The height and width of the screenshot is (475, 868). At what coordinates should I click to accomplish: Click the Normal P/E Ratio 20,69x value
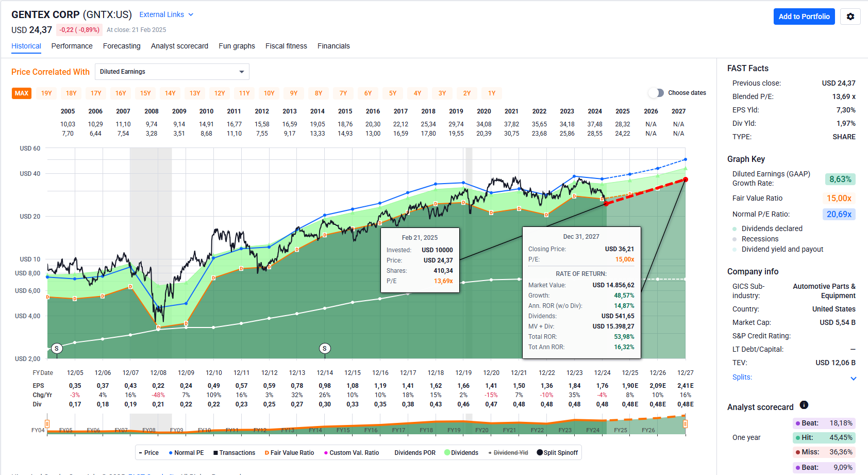click(x=838, y=214)
